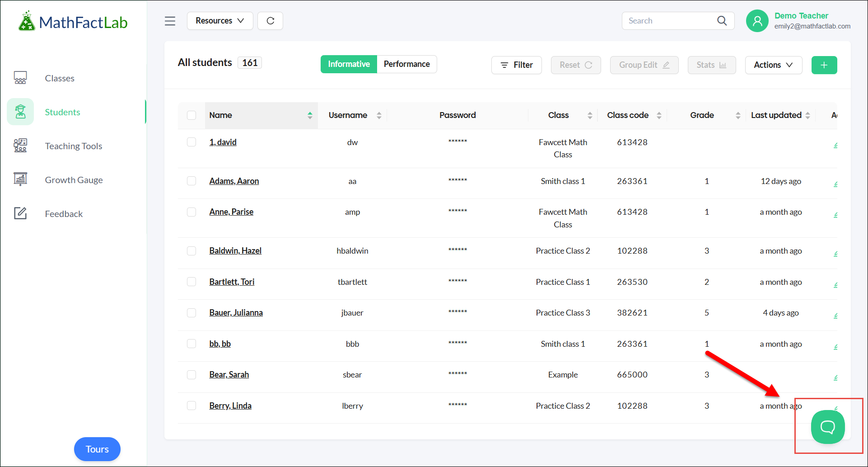Image resolution: width=868 pixels, height=467 pixels.
Task: Click the refresh icon button
Action: [x=270, y=21]
